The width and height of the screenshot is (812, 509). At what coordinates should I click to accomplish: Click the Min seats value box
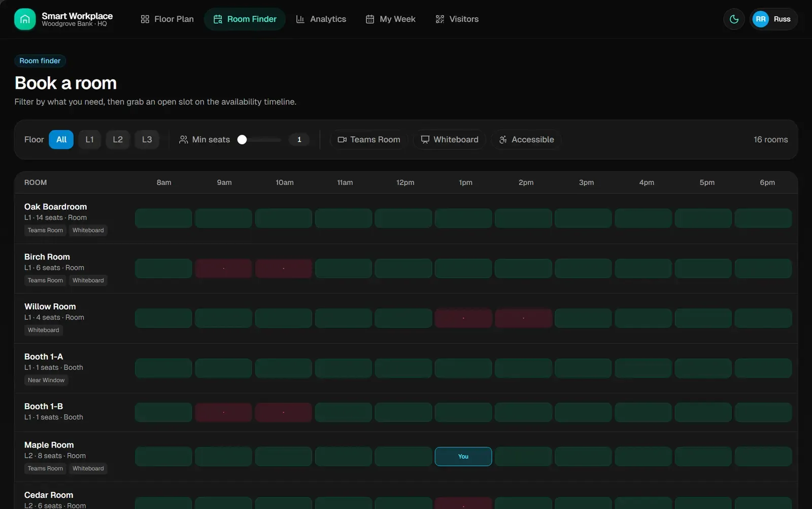pos(299,140)
